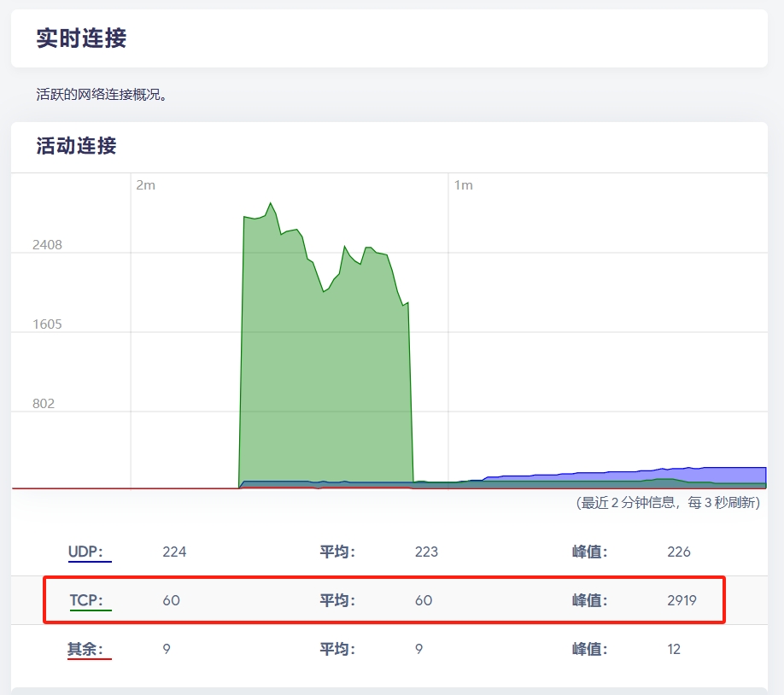Click the 2m time marker on chart
Viewport: 784px width, 695px height.
click(145, 185)
